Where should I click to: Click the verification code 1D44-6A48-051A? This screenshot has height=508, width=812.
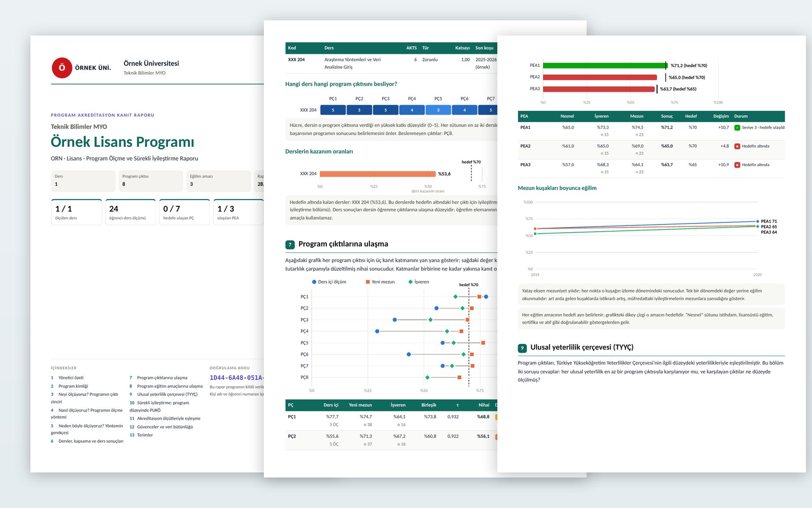[x=236, y=378]
